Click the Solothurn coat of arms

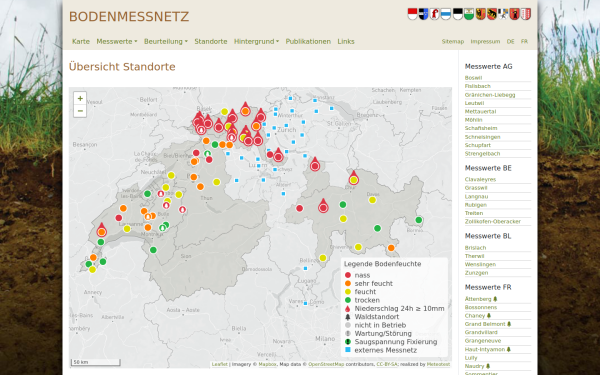tap(412, 14)
